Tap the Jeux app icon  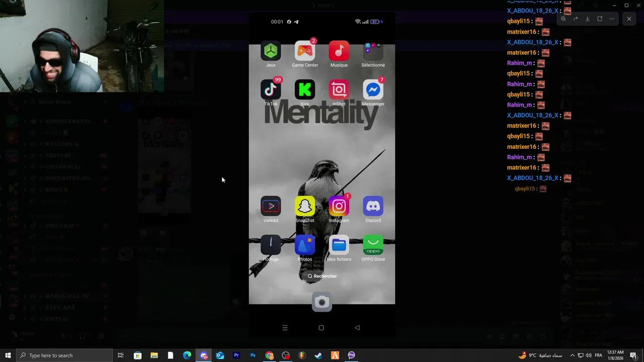[x=271, y=51]
